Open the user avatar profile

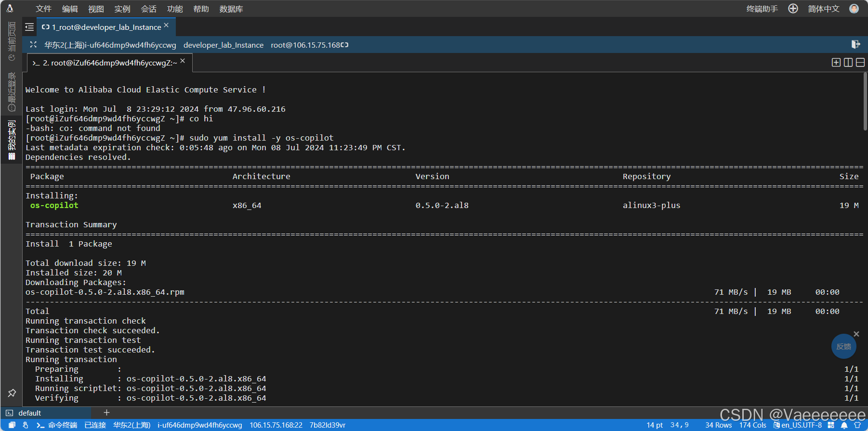(x=854, y=9)
